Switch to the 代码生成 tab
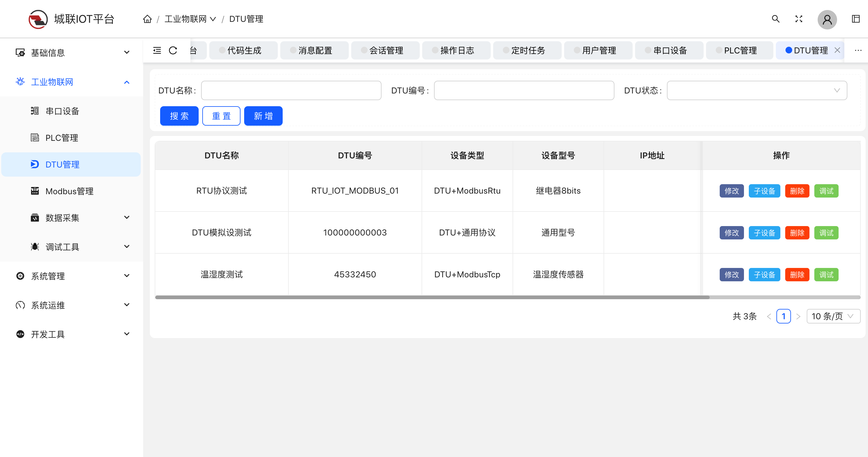The width and height of the screenshot is (868, 457). (x=243, y=51)
